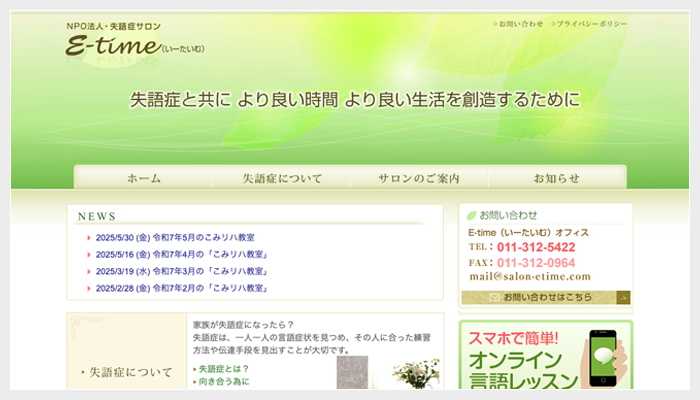This screenshot has height=400, width=700.
Task: Click the 失語症とは？ link
Action: [222, 369]
